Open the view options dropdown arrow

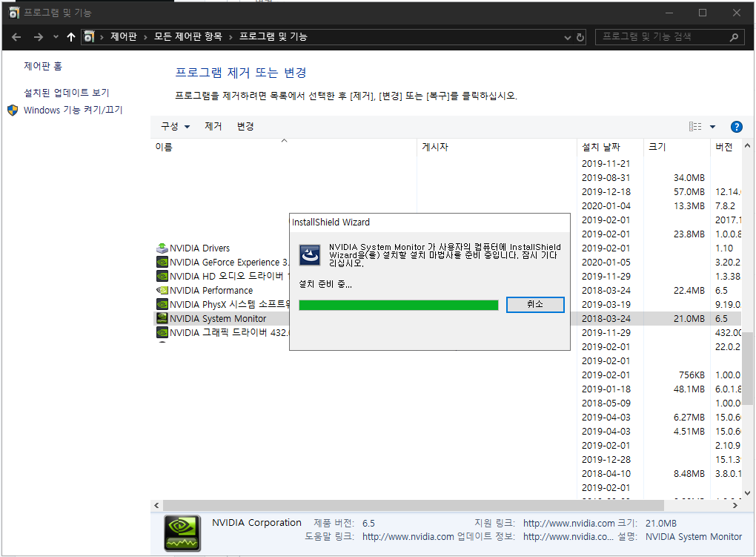712,127
